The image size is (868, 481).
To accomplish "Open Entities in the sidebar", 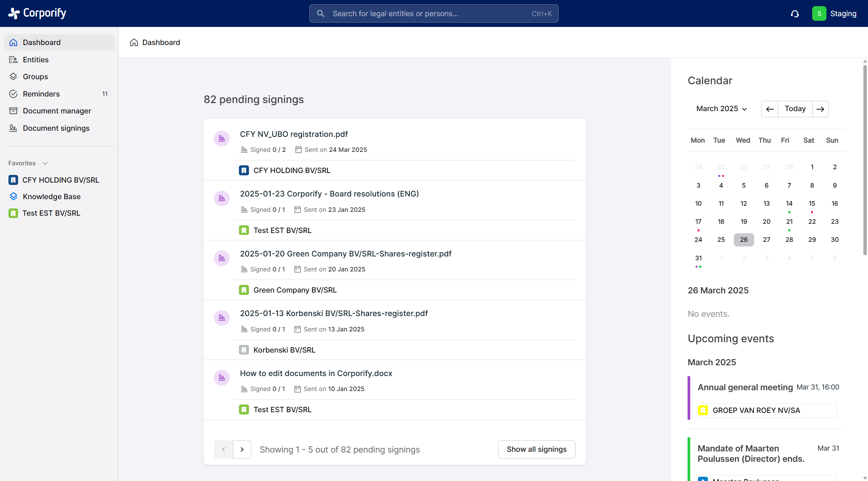I will click(35, 60).
